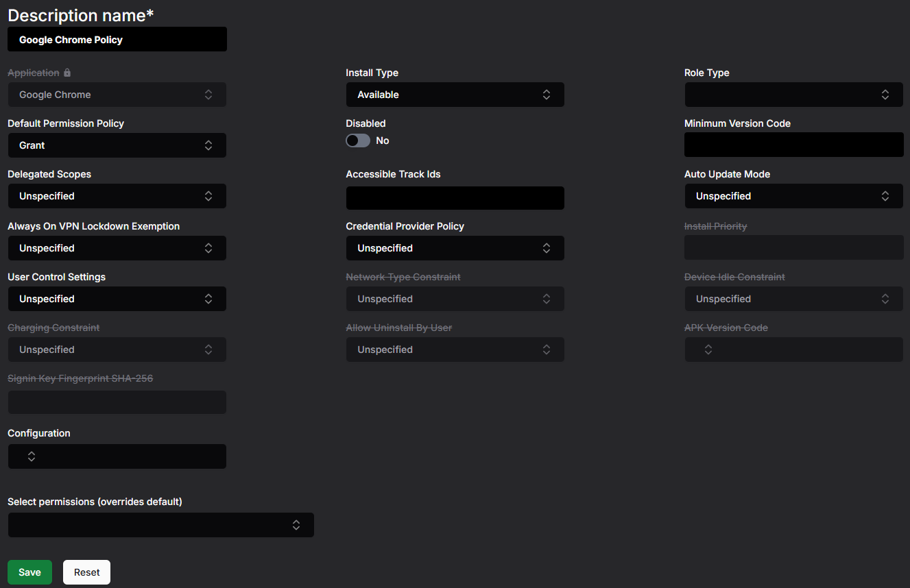Click the Save button
Viewport: 910px width, 588px height.
coord(29,572)
